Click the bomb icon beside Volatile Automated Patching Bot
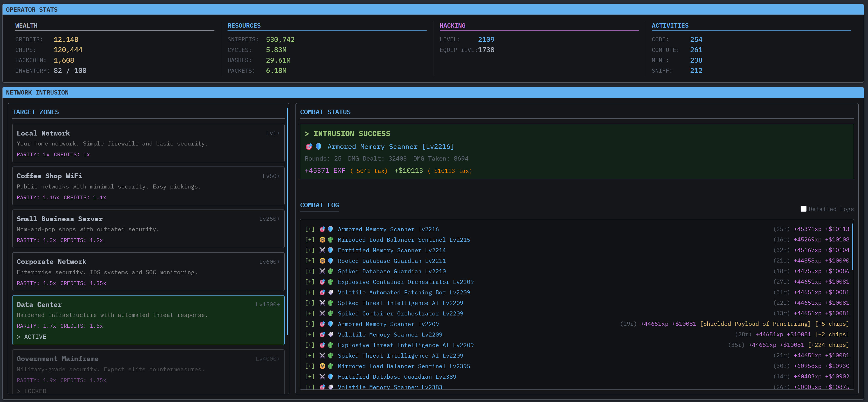Screen dimensions: 868x402 point(330,292)
